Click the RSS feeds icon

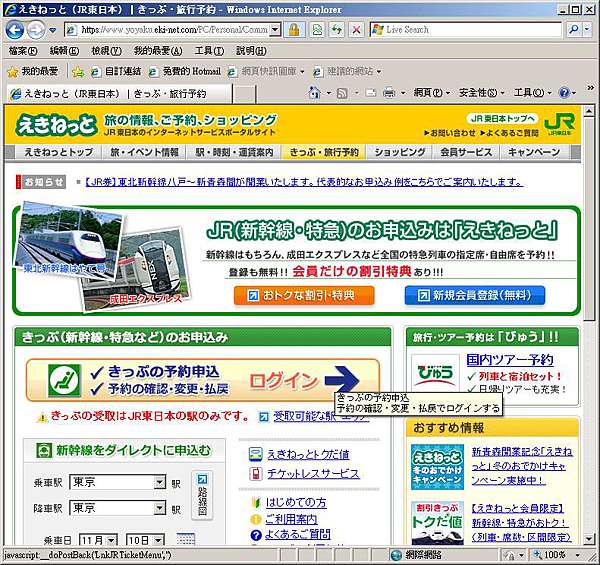[x=342, y=93]
